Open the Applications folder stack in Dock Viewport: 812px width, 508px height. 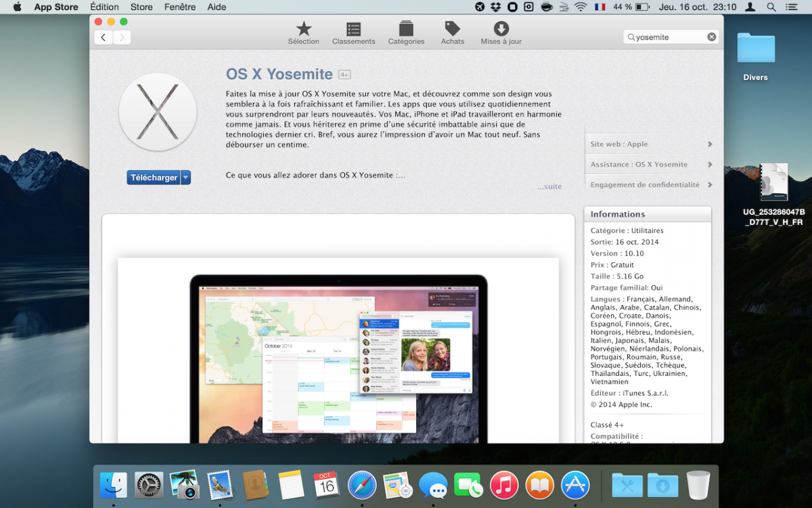627,485
